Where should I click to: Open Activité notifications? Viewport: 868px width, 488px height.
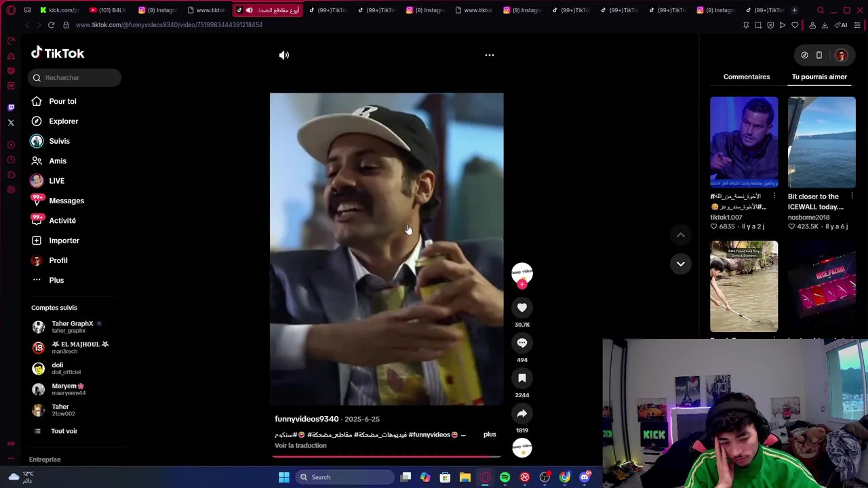pyautogui.click(x=62, y=220)
